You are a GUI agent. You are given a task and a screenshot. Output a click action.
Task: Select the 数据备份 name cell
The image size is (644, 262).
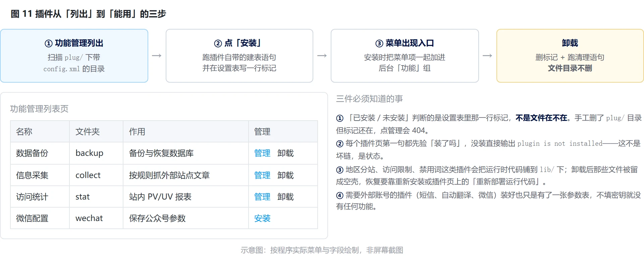pos(40,153)
